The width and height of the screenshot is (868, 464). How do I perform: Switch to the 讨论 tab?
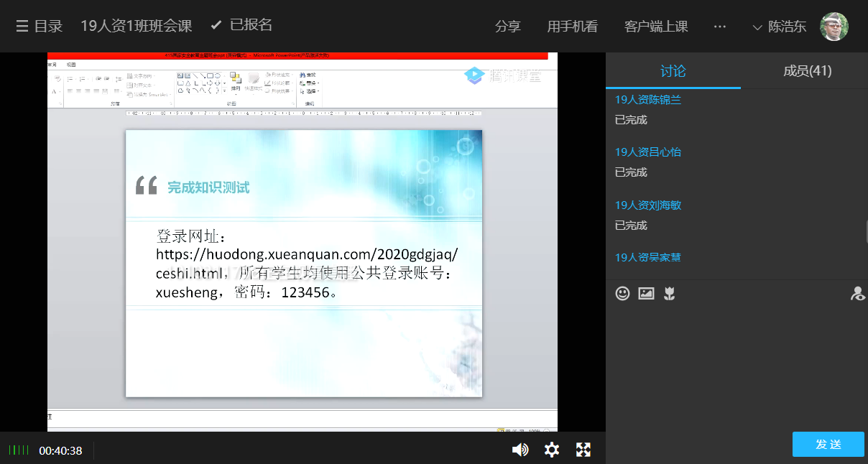point(673,70)
